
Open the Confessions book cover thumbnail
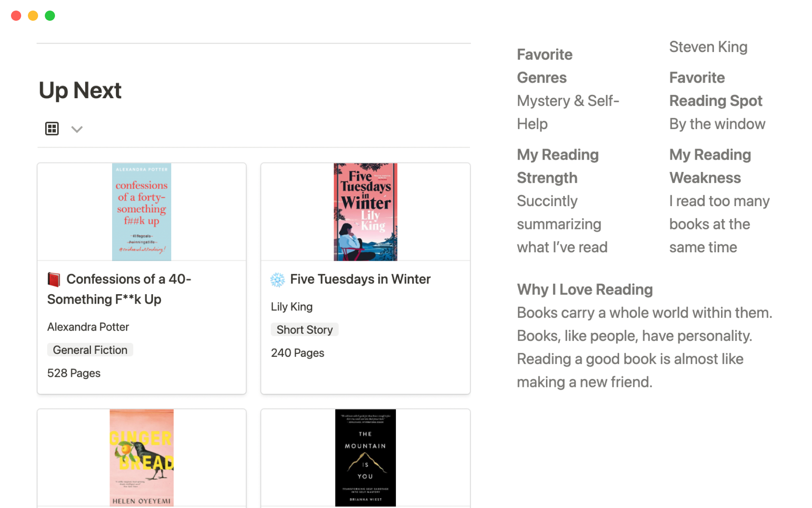[142, 212]
